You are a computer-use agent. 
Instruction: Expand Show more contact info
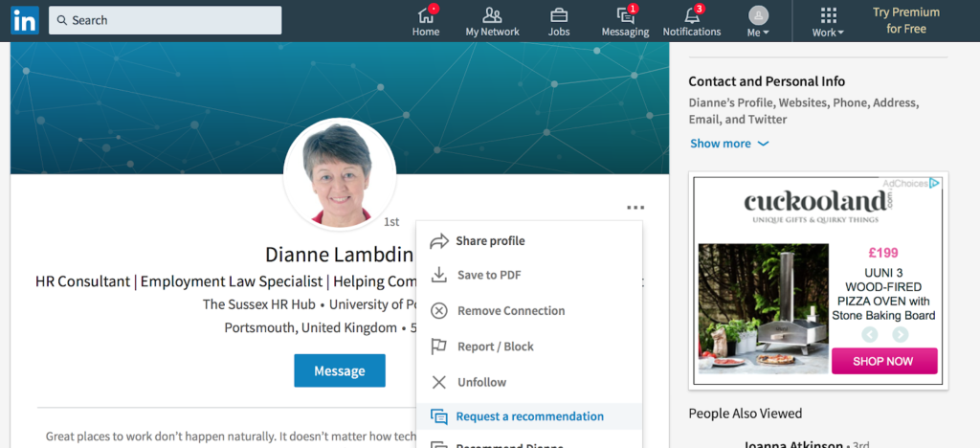(729, 144)
